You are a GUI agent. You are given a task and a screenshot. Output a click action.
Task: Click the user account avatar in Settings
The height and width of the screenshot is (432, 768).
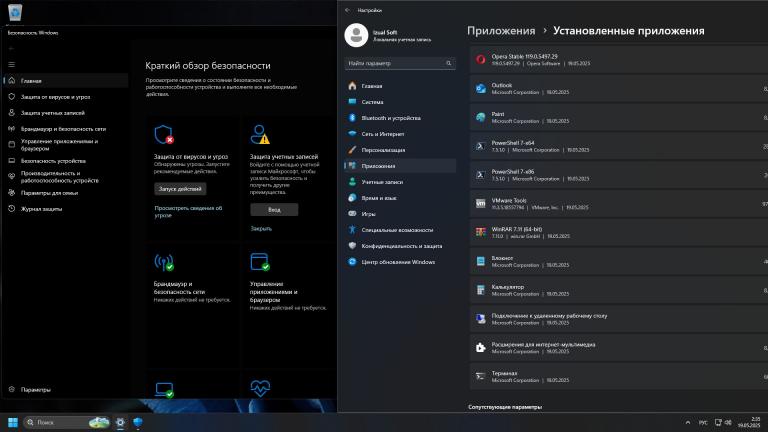356,35
